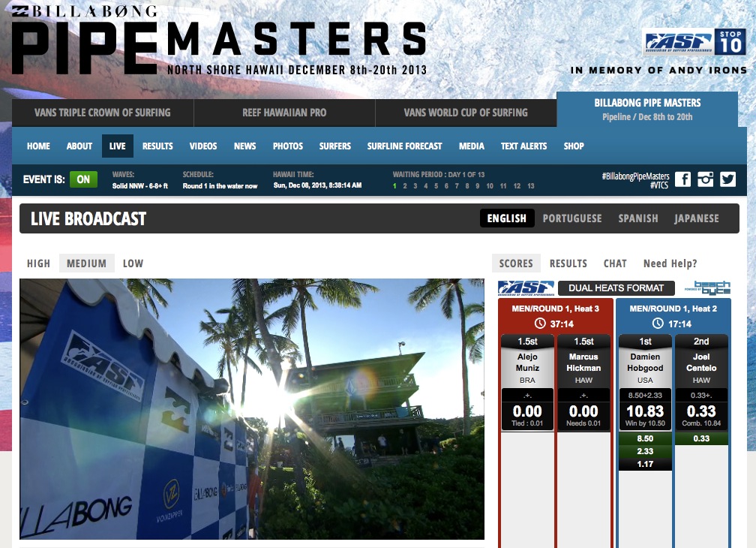Image resolution: width=756 pixels, height=548 pixels.
Task: Click the Billabong Pipe Masters logo
Action: [x=218, y=40]
